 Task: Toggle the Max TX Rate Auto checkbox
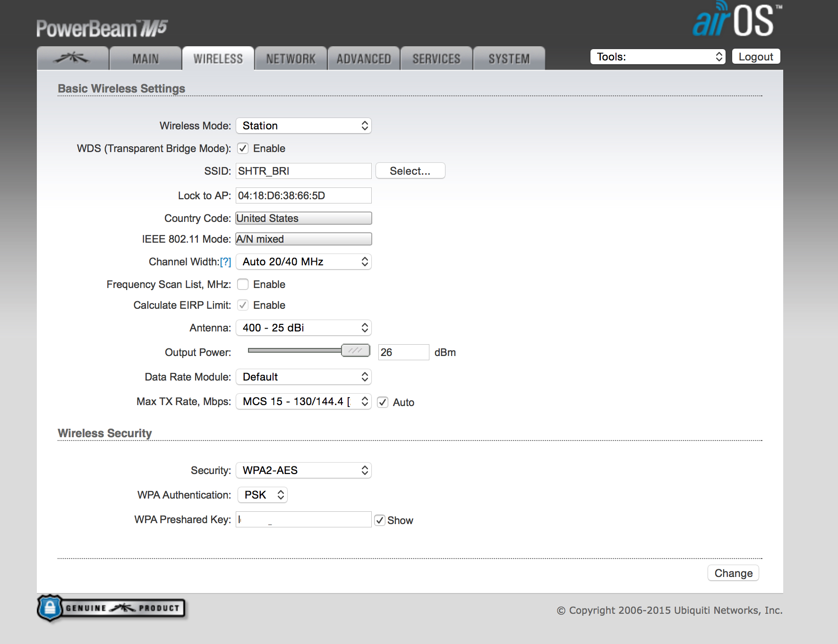click(x=383, y=402)
